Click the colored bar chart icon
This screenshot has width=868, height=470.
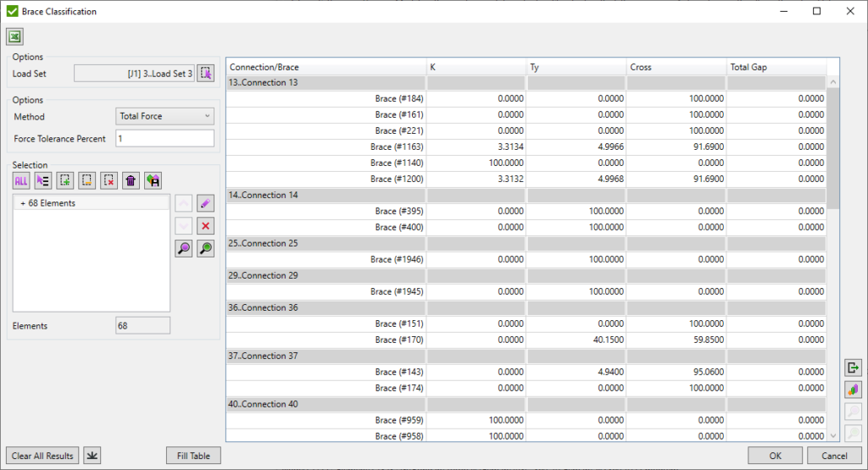(x=853, y=390)
